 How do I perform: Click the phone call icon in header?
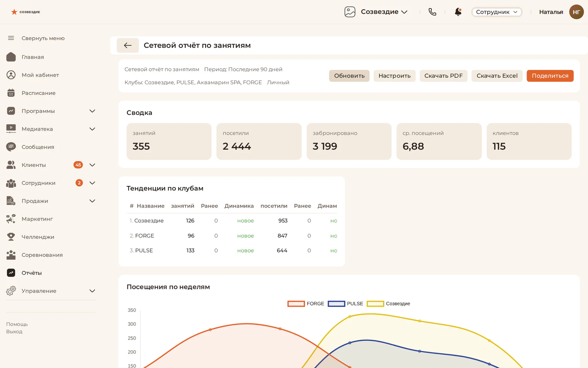tap(432, 12)
